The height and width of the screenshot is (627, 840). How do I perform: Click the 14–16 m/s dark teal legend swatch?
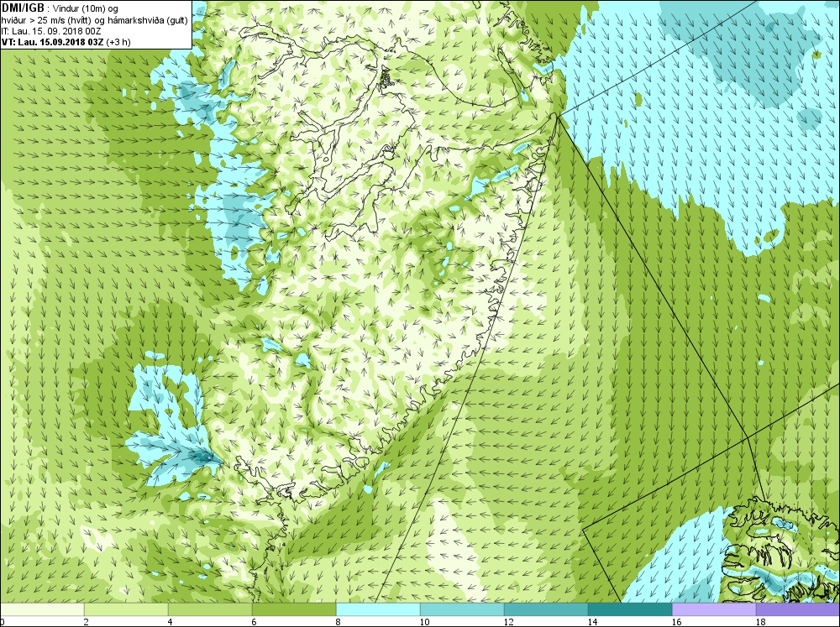630,609
